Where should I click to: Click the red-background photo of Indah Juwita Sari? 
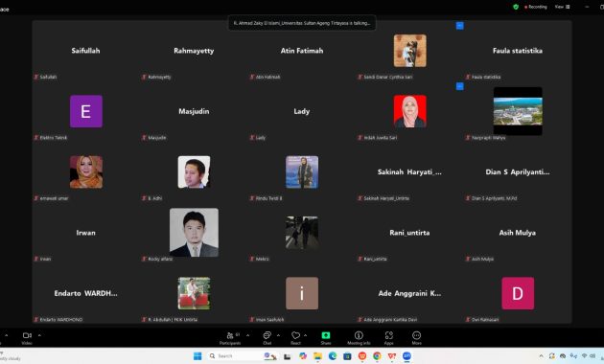[x=410, y=111]
